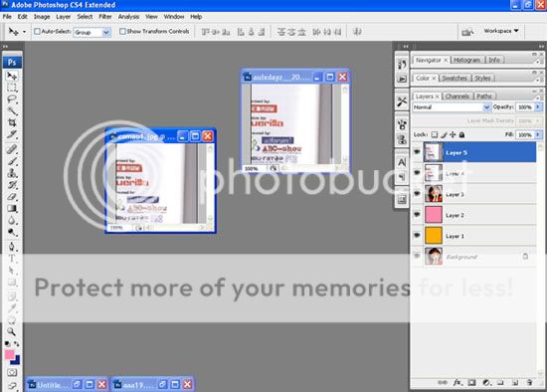Click the delete layer trash icon
Screen dimensions: 547x392
tap(529, 383)
